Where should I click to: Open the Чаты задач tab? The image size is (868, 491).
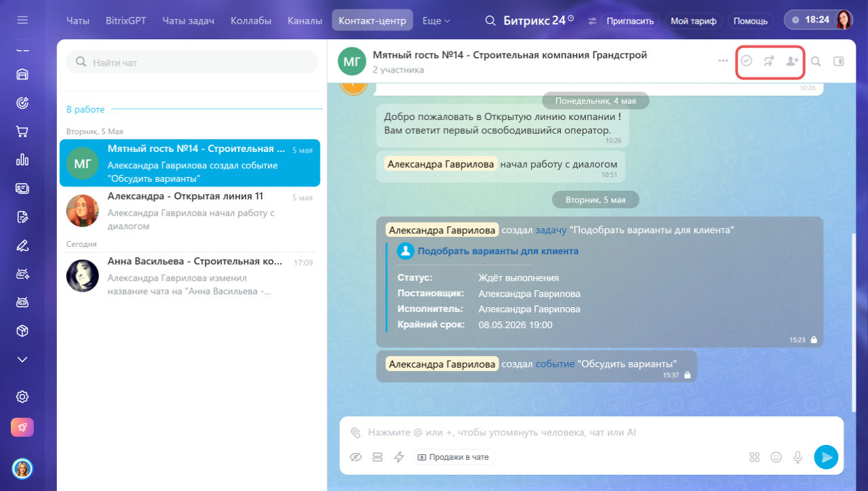[189, 20]
